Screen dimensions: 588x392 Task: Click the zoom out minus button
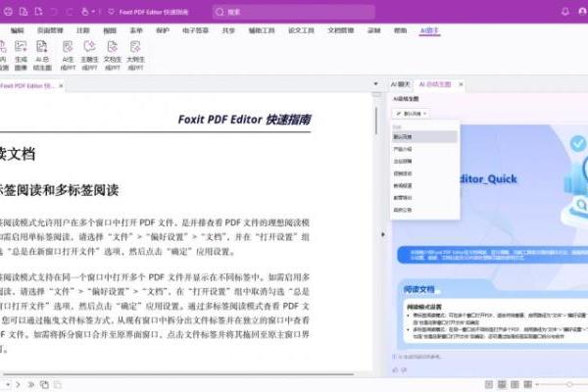[537, 384]
